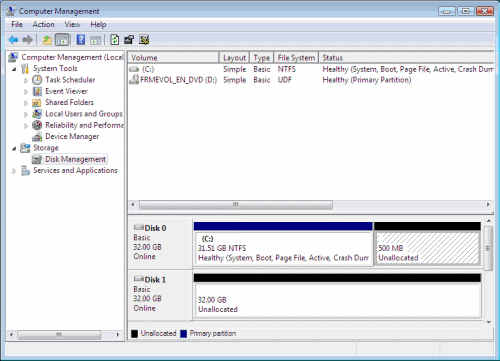500x361 pixels.
Task: Click the C: drive volume icon
Action: (134, 69)
